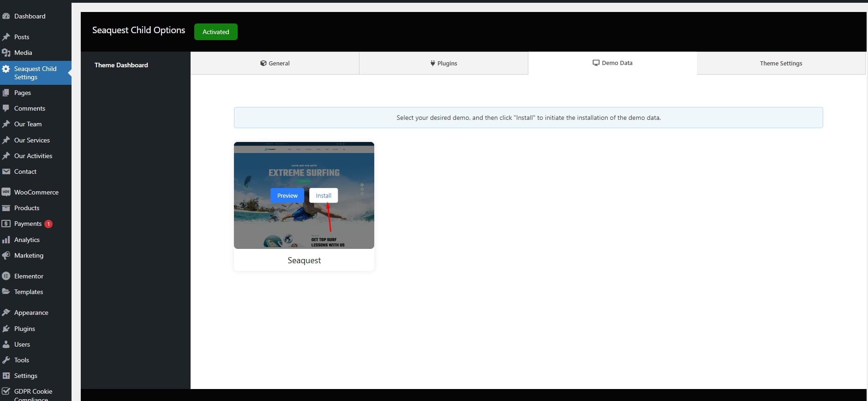Screen dimensions: 868x401
Task: Click the Settings sliders icon in sidebar
Action: pyautogui.click(x=6, y=376)
